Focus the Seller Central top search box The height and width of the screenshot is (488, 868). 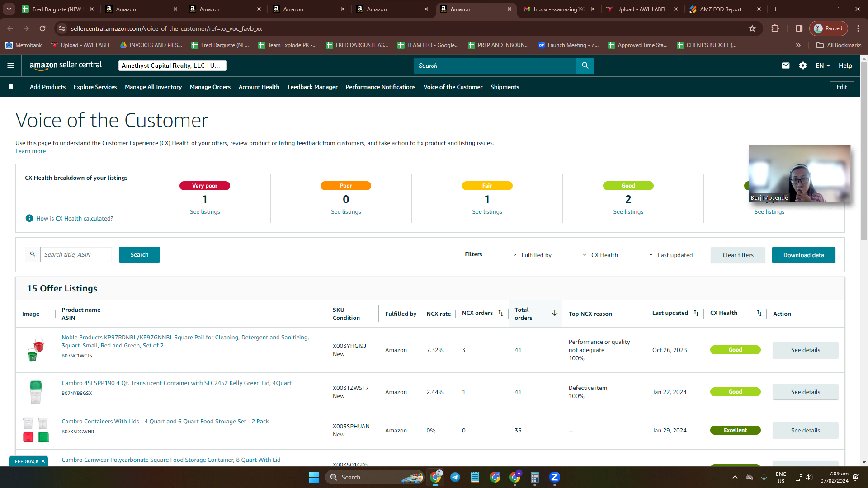495,66
